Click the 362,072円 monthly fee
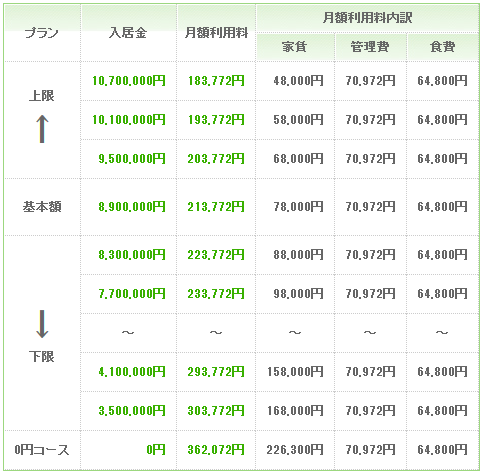The image size is (484, 475). (x=216, y=450)
